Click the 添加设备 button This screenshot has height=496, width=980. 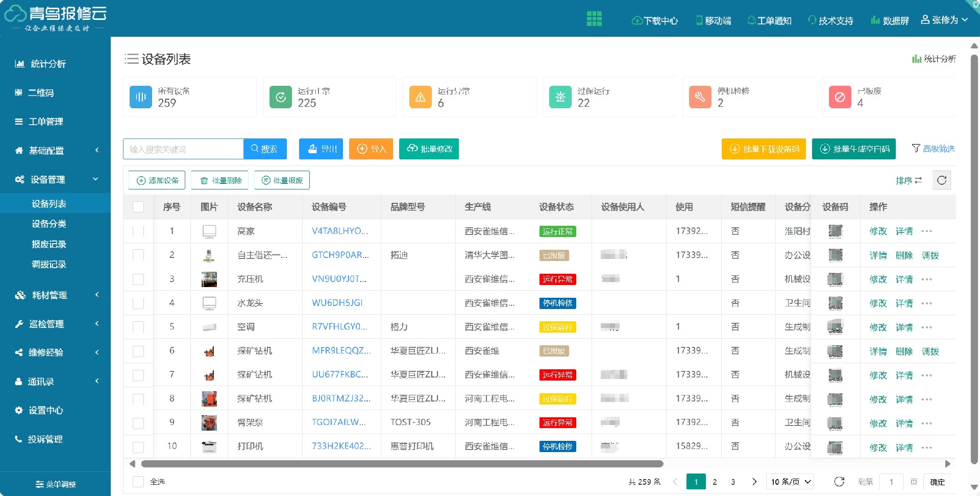[x=158, y=180]
